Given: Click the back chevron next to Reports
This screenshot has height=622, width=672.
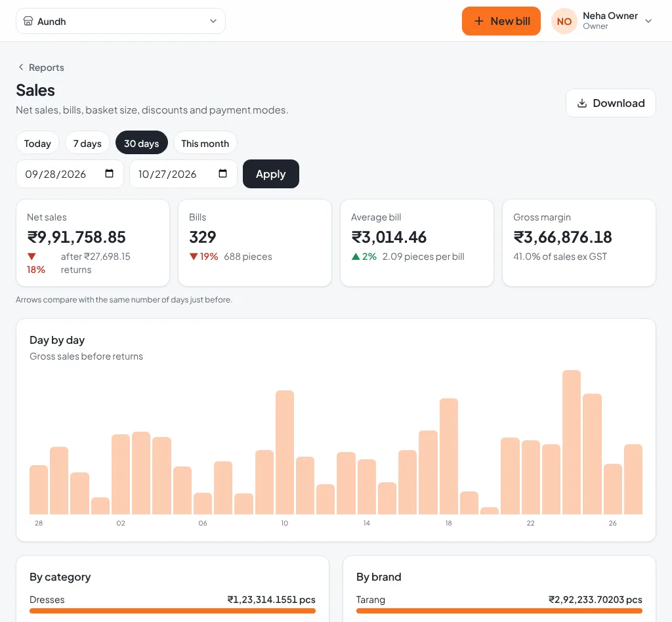Looking at the screenshot, I should 20,67.
